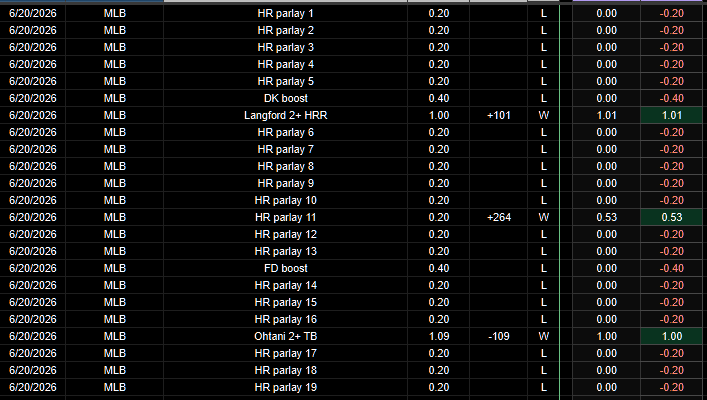
Task: Click the green 0.53 profit cell
Action: [x=671, y=217]
